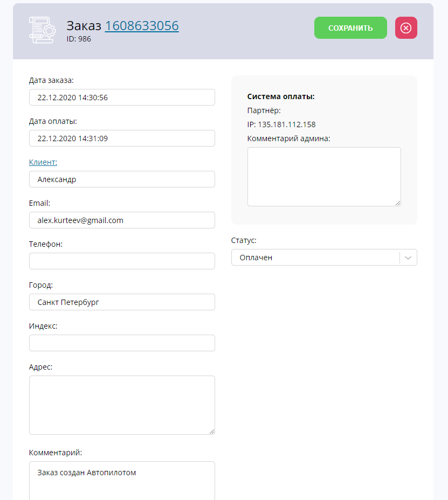Open the Клиент link

point(43,162)
